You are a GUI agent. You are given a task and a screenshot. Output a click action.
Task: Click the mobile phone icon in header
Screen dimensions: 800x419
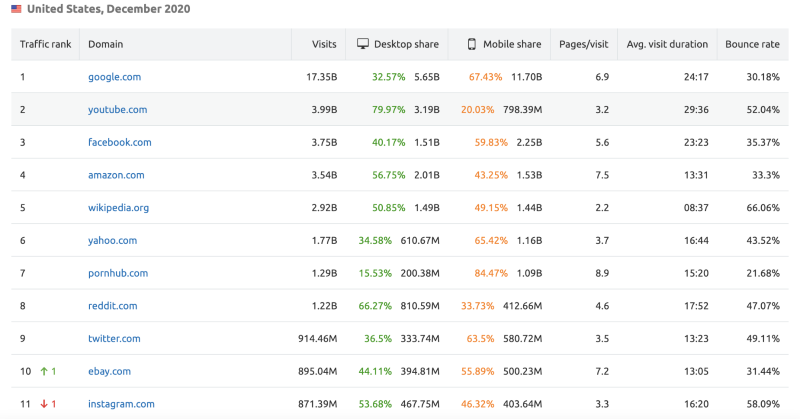point(472,44)
